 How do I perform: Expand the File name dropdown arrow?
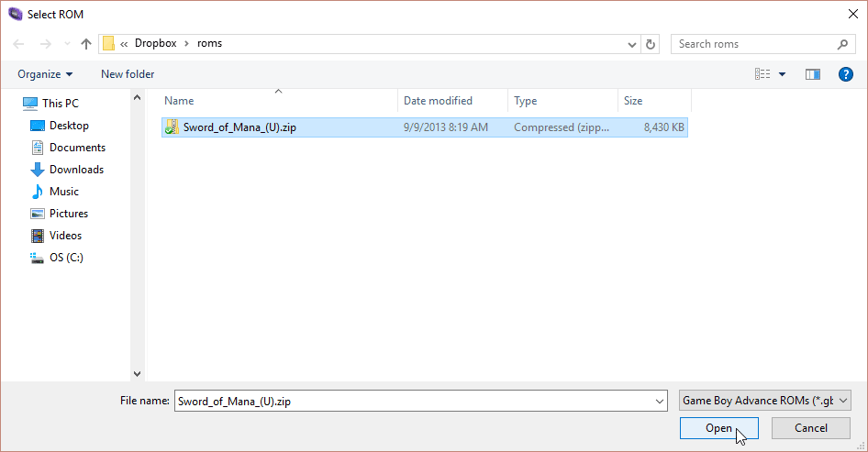click(x=660, y=401)
